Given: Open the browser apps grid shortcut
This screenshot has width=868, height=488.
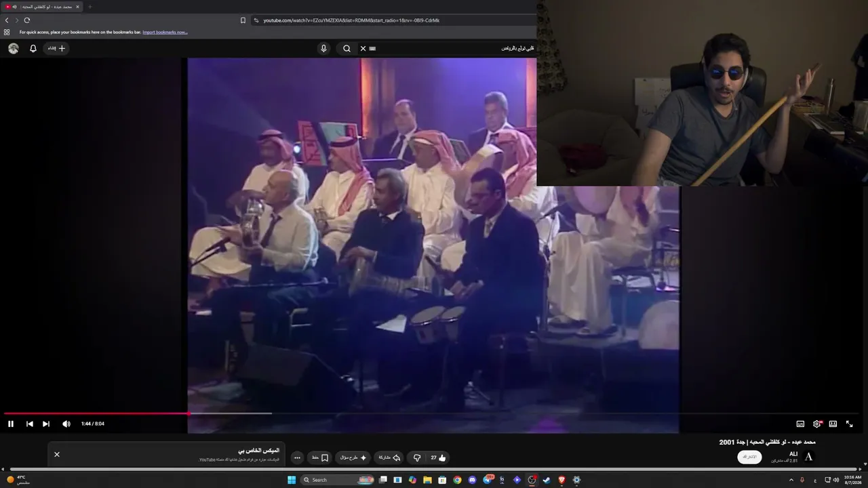Looking at the screenshot, I should pos(7,32).
